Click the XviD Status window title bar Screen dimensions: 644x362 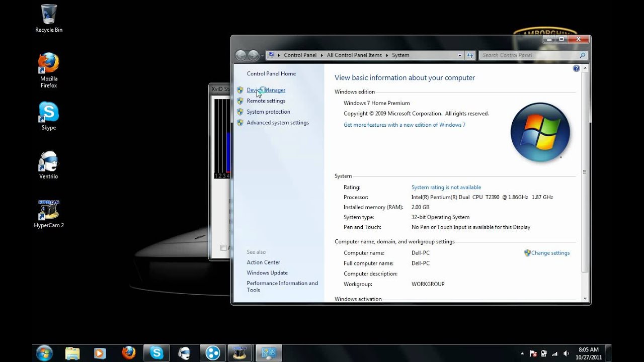pos(220,89)
